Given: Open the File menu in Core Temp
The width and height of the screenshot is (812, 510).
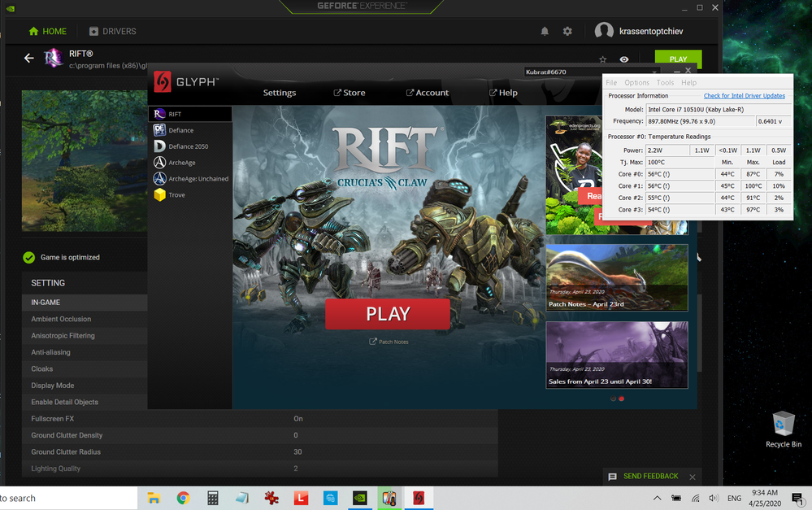Looking at the screenshot, I should [611, 82].
